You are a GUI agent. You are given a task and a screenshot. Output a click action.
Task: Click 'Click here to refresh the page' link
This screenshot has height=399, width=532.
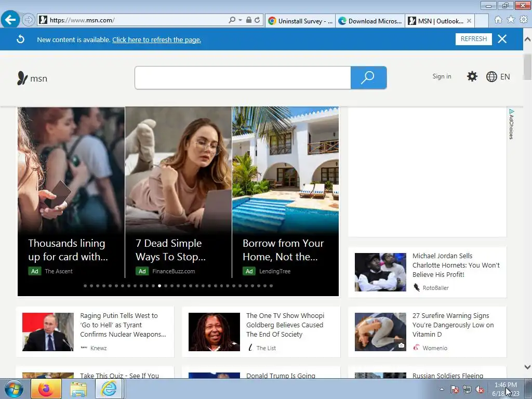pos(157,39)
